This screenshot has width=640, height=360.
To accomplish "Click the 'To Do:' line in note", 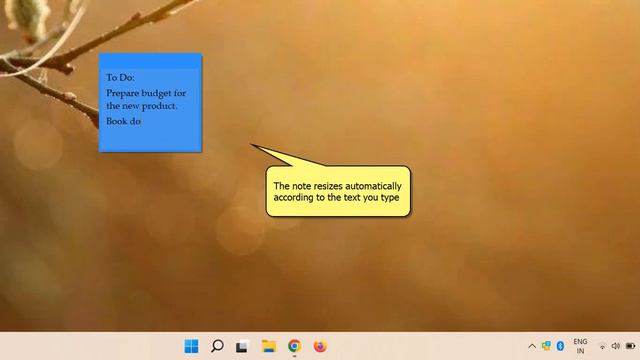I will point(120,77).
